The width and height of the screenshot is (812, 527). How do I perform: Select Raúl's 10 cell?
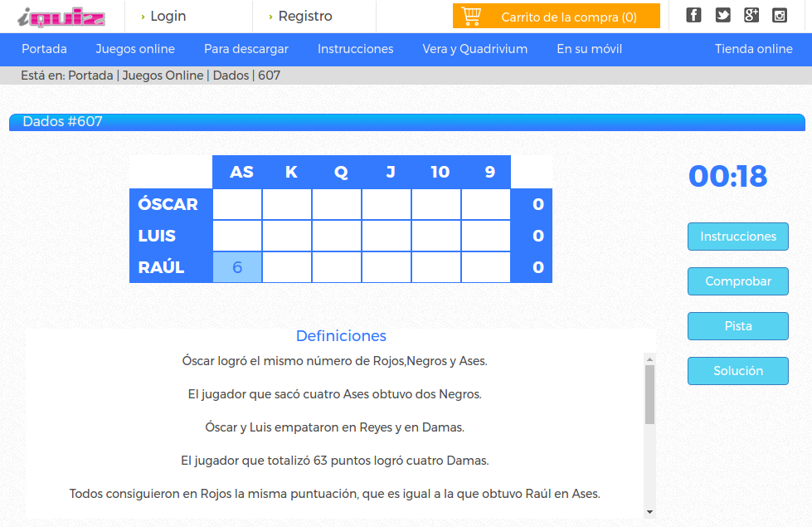coord(436,267)
